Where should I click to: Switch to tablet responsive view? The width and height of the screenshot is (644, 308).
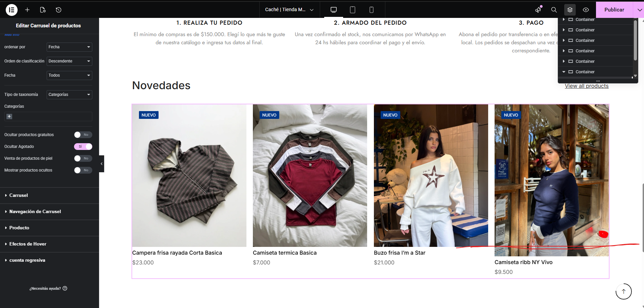click(x=353, y=10)
